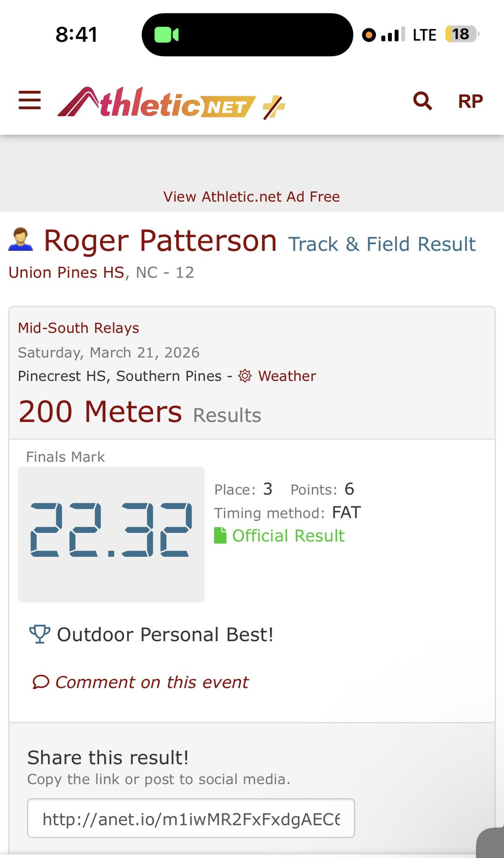Tap the Athletic.net plus icon
The width and height of the screenshot is (504, 858).
pos(274,106)
